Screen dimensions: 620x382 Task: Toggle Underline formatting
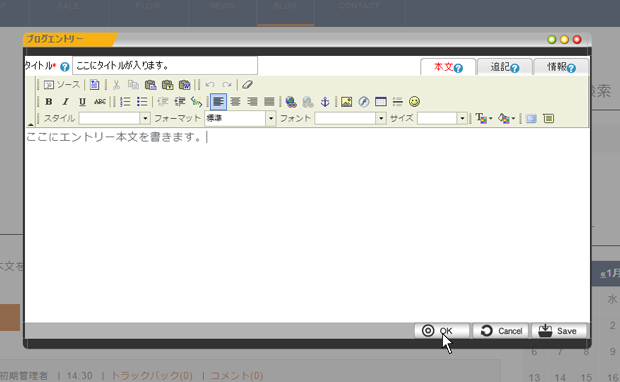point(82,102)
